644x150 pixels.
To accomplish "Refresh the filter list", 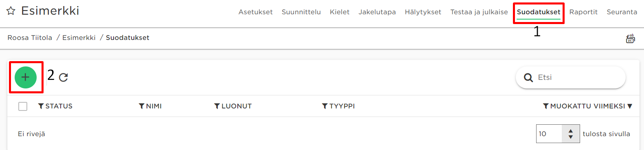I will tap(64, 77).
